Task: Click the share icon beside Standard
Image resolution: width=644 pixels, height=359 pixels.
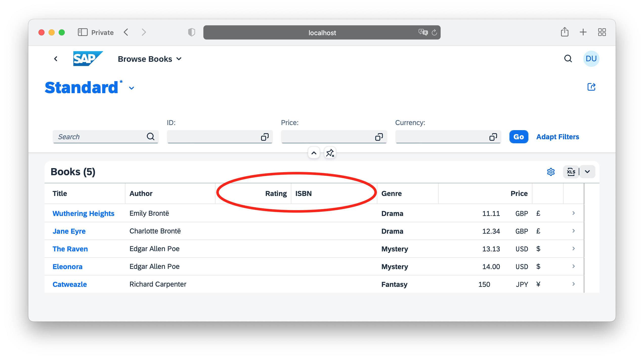Action: [x=591, y=87]
